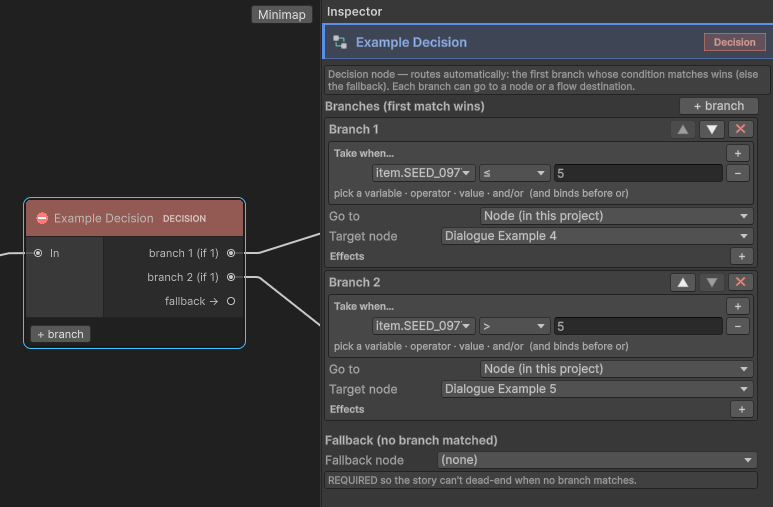Add an effect to Branch 2
This screenshot has height=507, width=773.
click(741, 409)
